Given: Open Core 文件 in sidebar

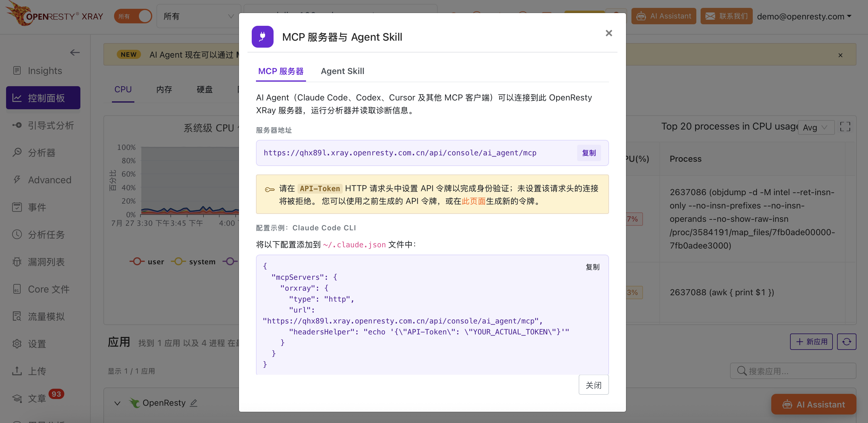Looking at the screenshot, I should point(49,289).
